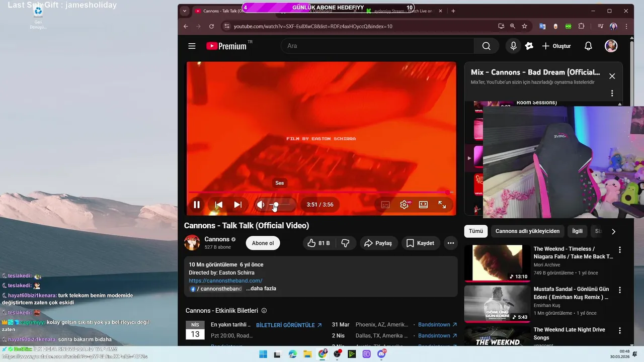Viewport: 644px width, 362px height.
Task: Expand description with ...daha fazla
Action: (261, 289)
